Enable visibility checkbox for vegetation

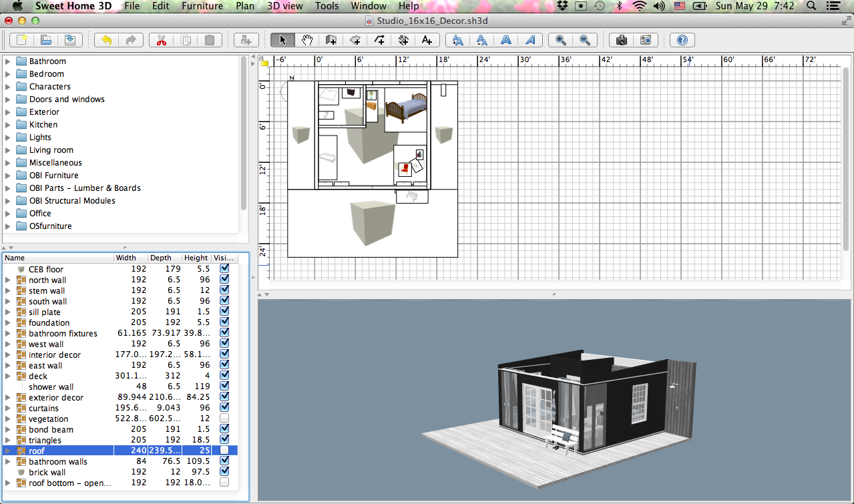point(224,418)
